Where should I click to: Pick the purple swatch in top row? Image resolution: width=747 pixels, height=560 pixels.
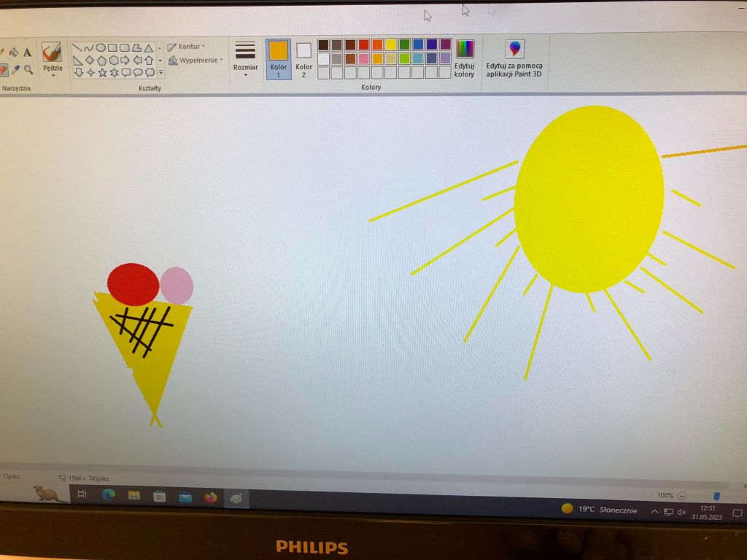tap(446, 44)
